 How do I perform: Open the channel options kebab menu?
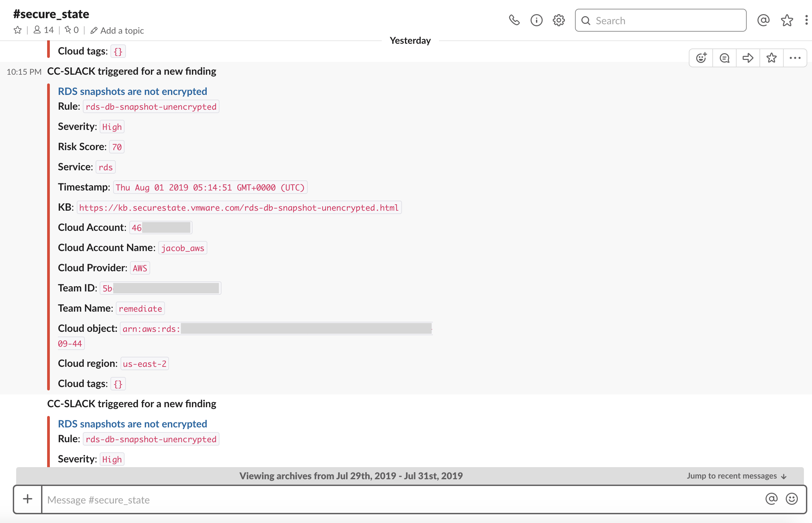807,20
